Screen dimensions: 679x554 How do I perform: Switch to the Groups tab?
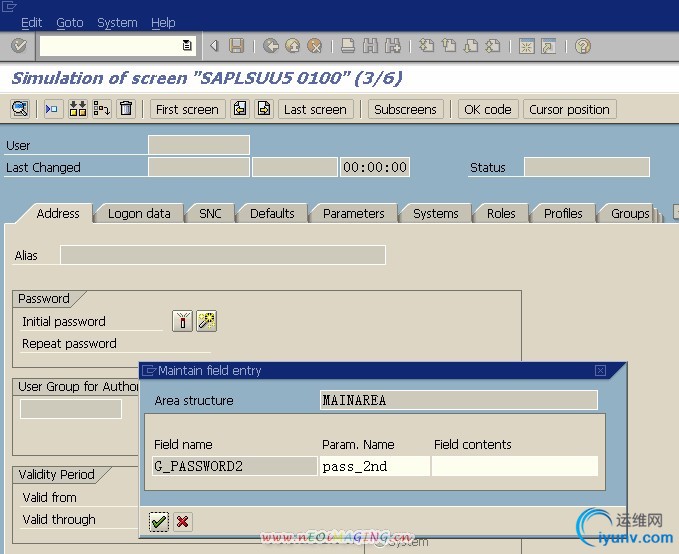tap(630, 214)
